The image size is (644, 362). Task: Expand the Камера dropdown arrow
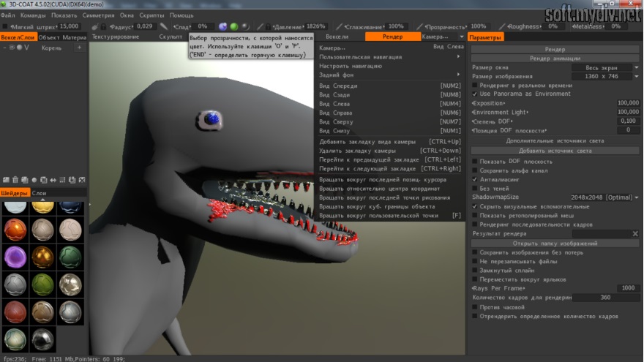462,37
